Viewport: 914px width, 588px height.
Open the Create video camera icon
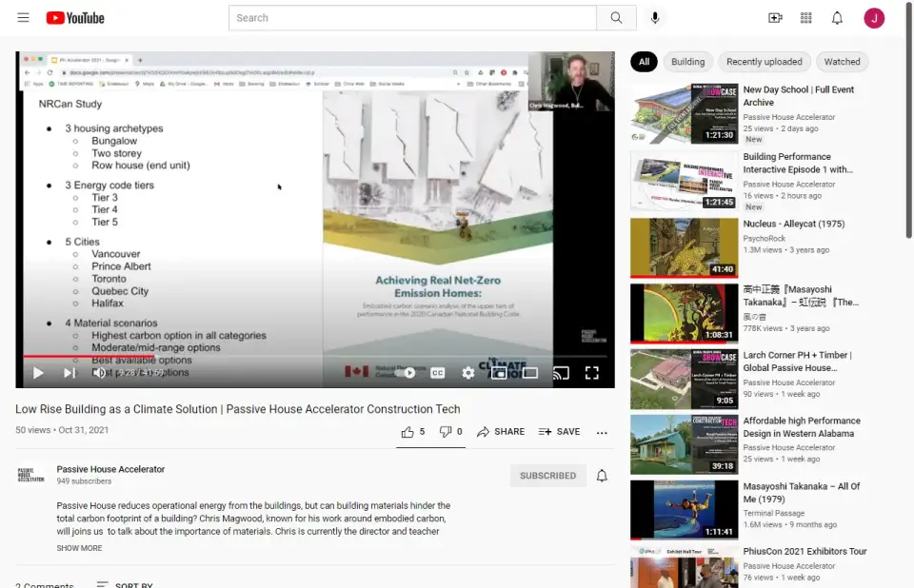(x=775, y=18)
